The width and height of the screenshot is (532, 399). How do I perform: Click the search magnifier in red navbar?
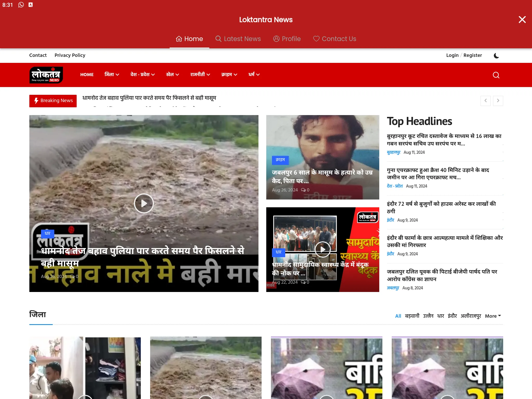point(496,75)
